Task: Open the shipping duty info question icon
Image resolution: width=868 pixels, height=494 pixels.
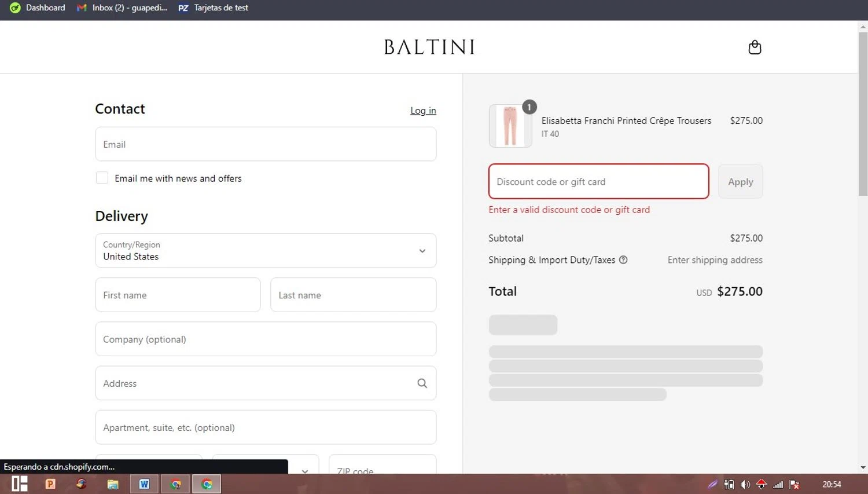Action: [623, 260]
